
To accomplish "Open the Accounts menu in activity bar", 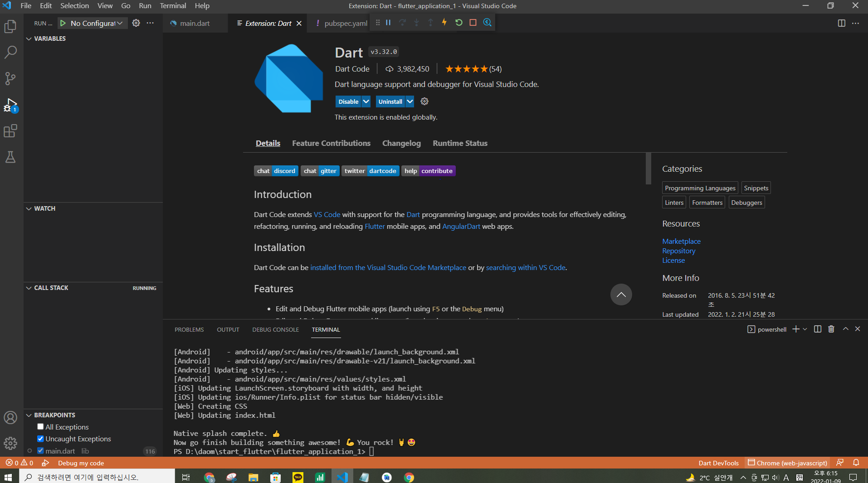I will click(10, 417).
